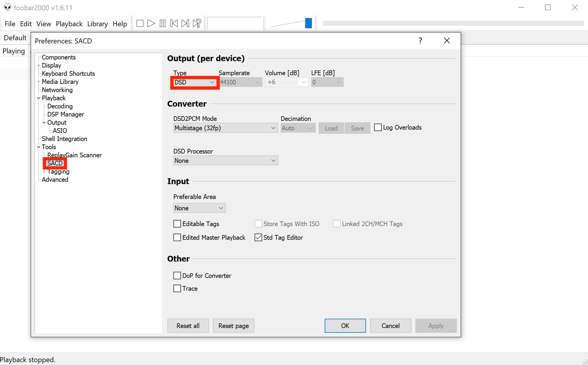The width and height of the screenshot is (588, 365).
Task: Click the Next track toolbar icon
Action: coord(185,23)
